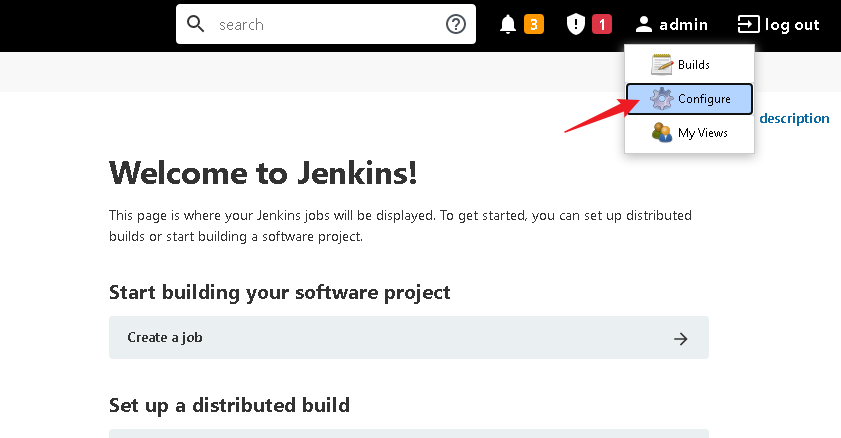Focus the search input field
Viewport: 841px width, 438px height.
[x=326, y=25]
